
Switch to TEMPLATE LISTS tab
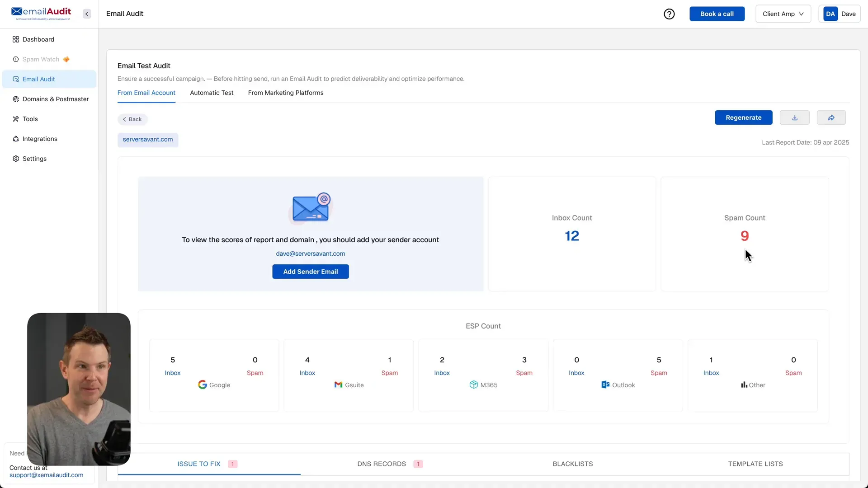[755, 464]
